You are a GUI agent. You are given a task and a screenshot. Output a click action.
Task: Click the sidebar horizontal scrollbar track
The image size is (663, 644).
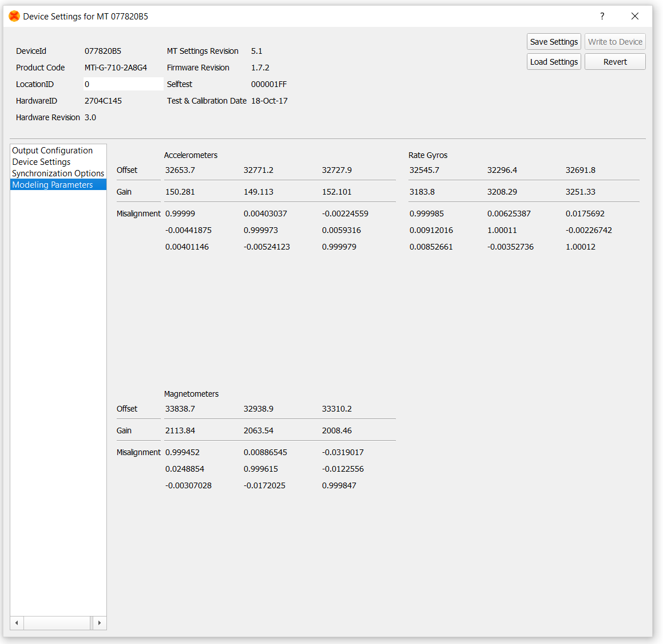click(57, 623)
